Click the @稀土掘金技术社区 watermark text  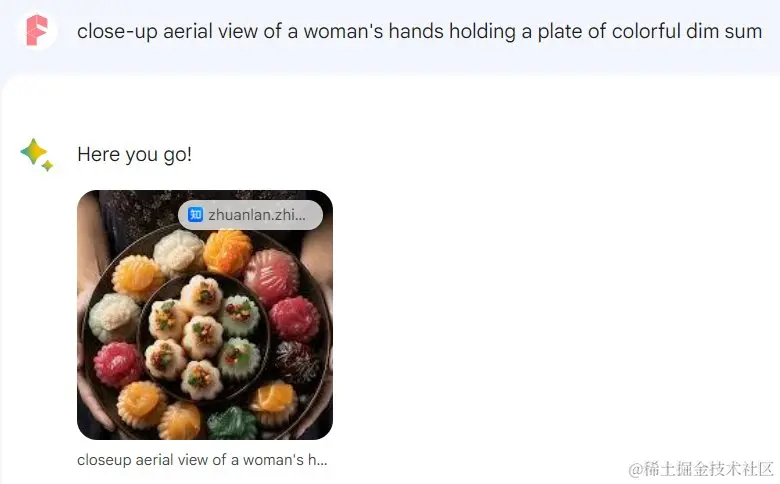pyautogui.click(x=701, y=469)
